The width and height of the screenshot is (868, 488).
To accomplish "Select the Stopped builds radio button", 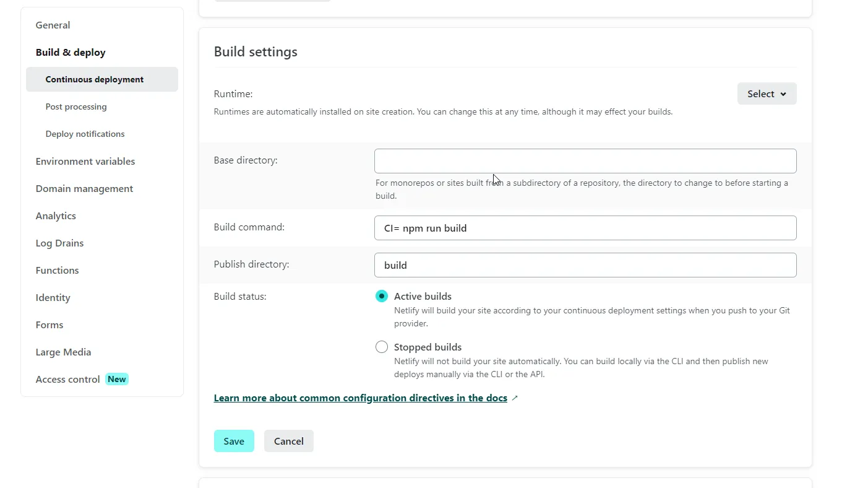I will pos(382,347).
